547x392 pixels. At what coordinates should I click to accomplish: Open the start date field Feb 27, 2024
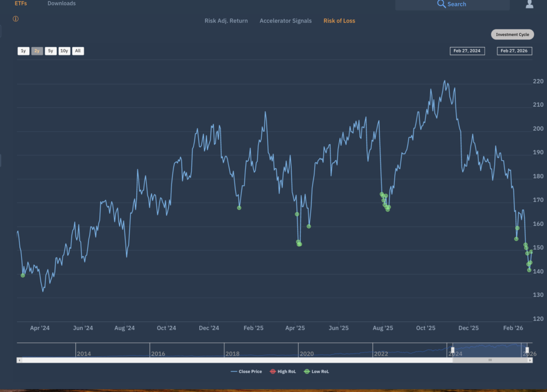point(467,51)
